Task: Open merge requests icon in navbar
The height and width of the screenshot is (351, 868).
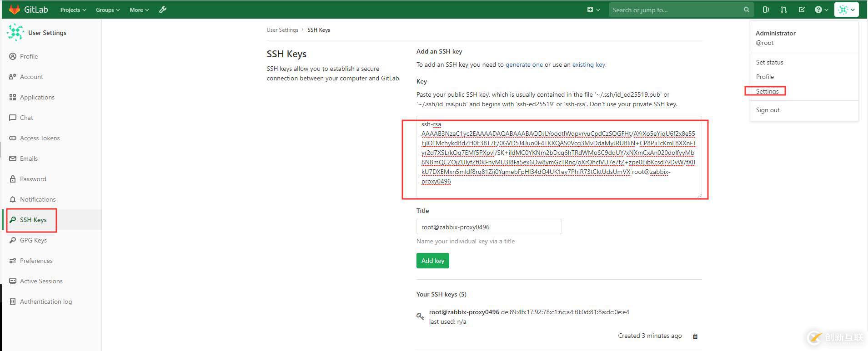Action: tap(783, 10)
